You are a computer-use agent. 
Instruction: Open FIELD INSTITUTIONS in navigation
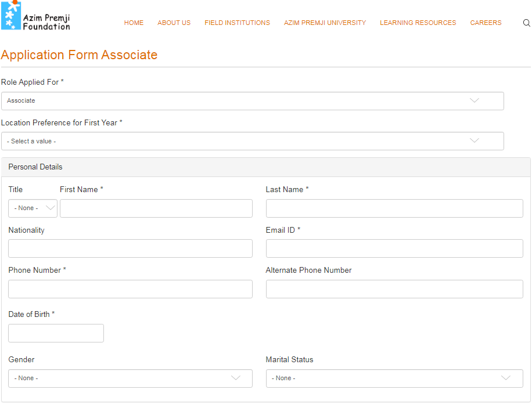coord(237,23)
